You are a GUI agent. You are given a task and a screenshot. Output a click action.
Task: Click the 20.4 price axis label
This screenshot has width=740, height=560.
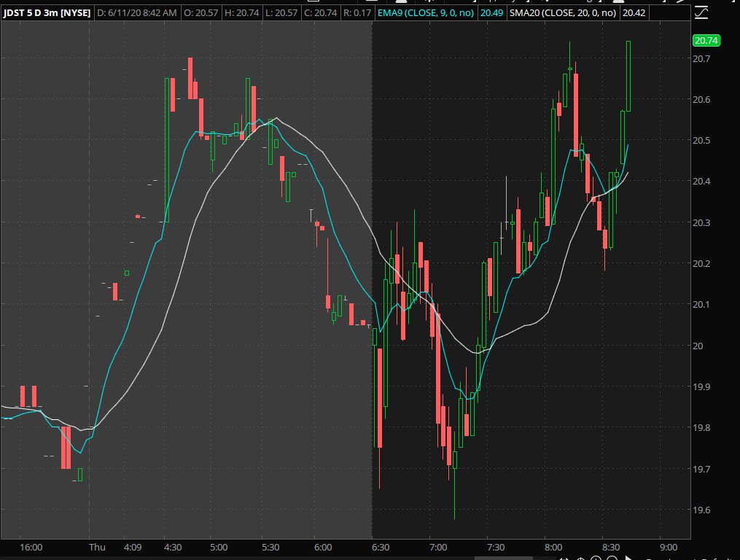701,182
